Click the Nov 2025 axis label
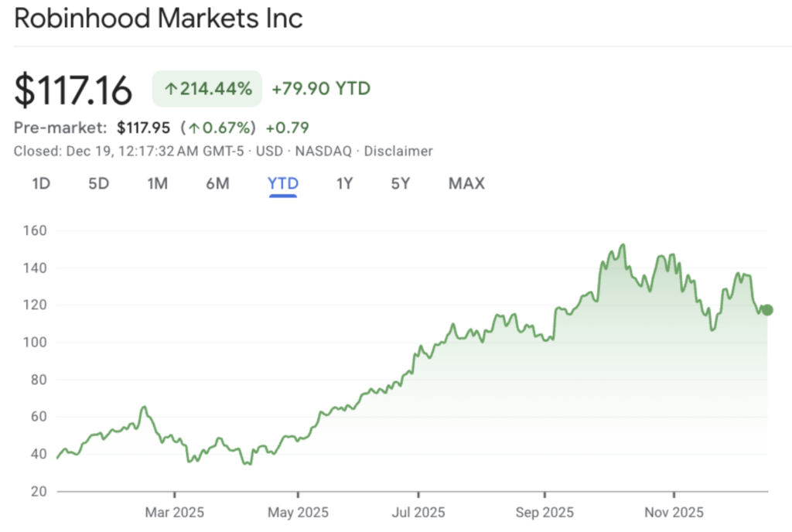792x532 pixels. [x=674, y=512]
